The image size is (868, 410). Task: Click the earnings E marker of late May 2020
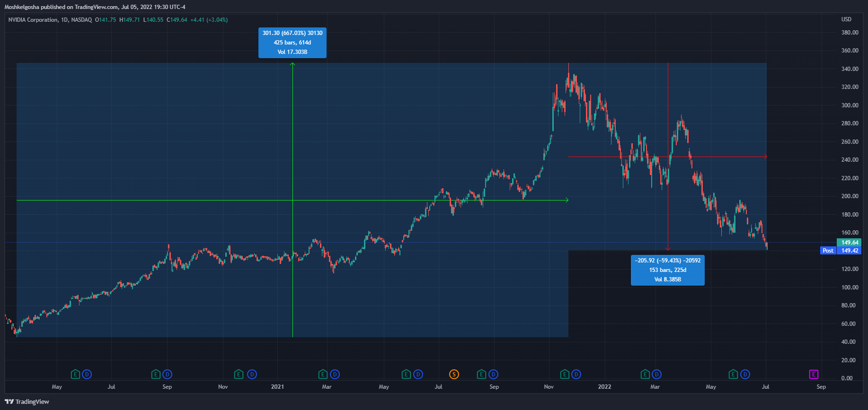tap(75, 375)
